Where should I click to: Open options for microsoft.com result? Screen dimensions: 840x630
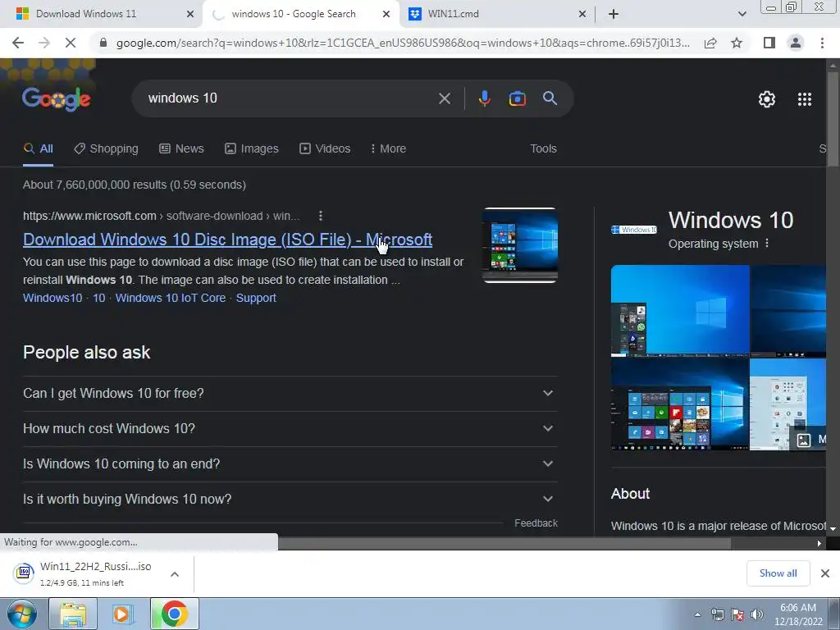[x=321, y=216]
